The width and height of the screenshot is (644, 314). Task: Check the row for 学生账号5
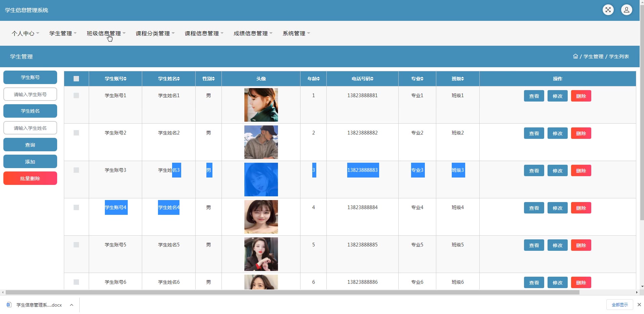[76, 245]
